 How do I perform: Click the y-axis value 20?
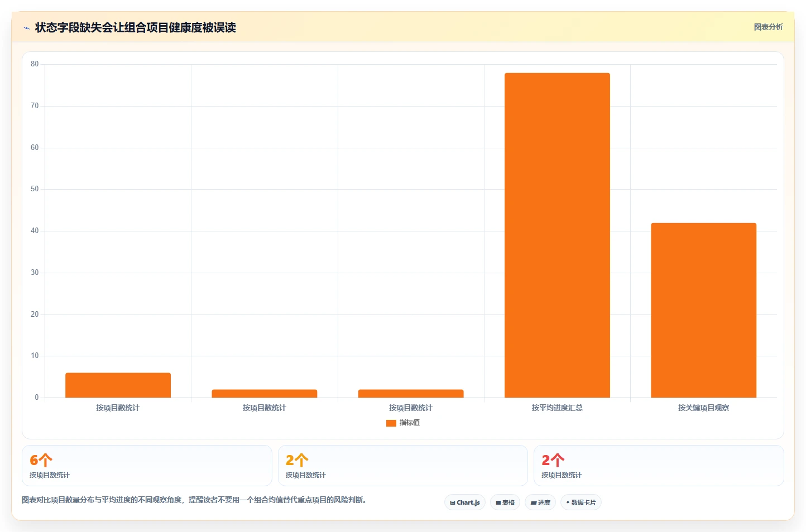(x=35, y=315)
